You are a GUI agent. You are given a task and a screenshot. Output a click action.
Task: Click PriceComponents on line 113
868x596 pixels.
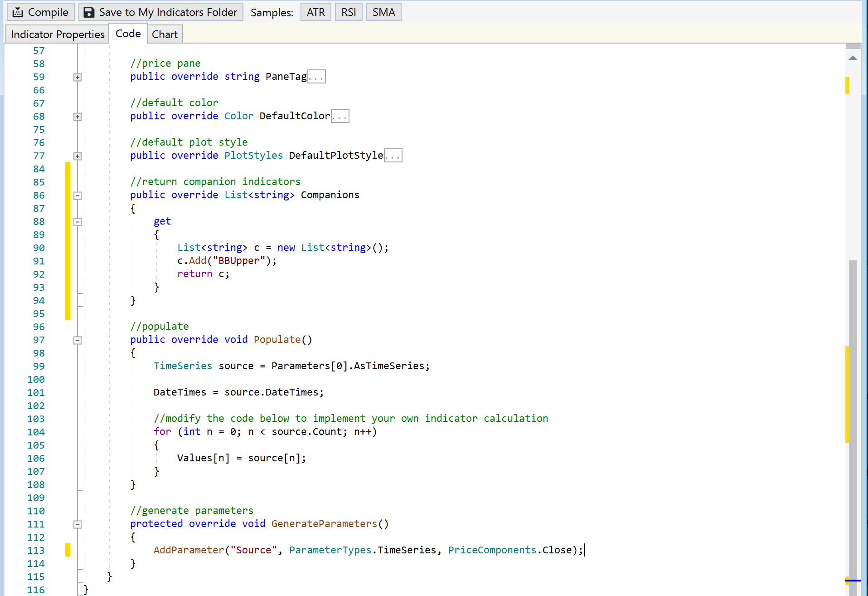coord(492,550)
